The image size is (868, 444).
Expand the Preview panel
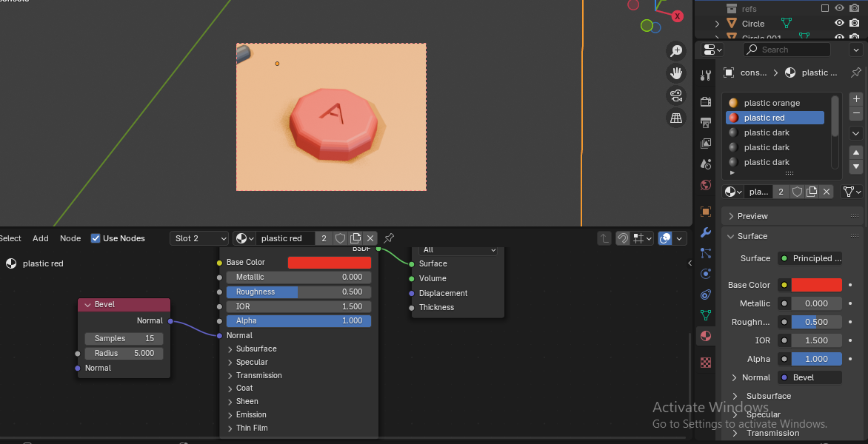point(752,216)
